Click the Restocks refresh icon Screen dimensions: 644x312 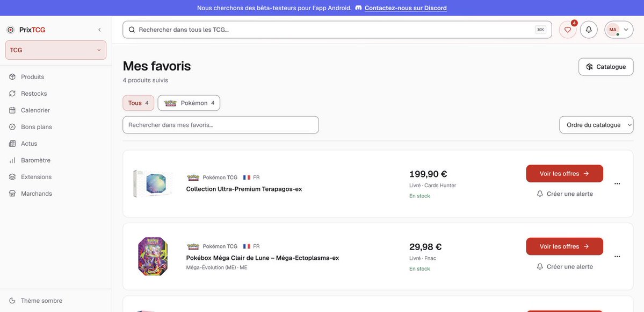click(12, 94)
